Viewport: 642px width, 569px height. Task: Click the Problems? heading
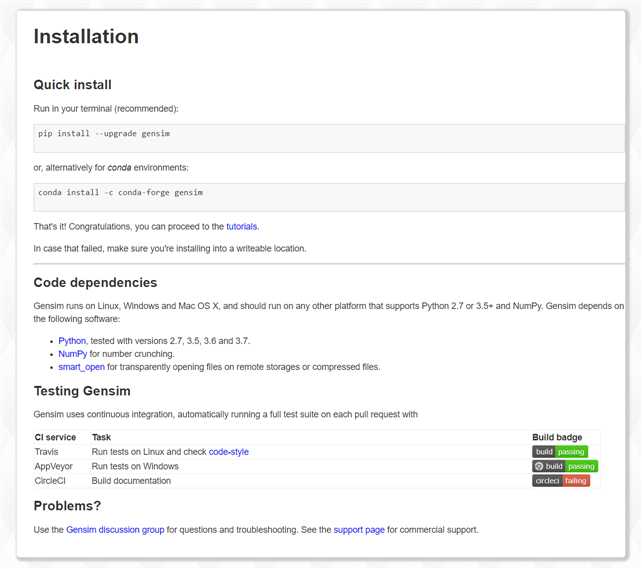click(x=67, y=506)
